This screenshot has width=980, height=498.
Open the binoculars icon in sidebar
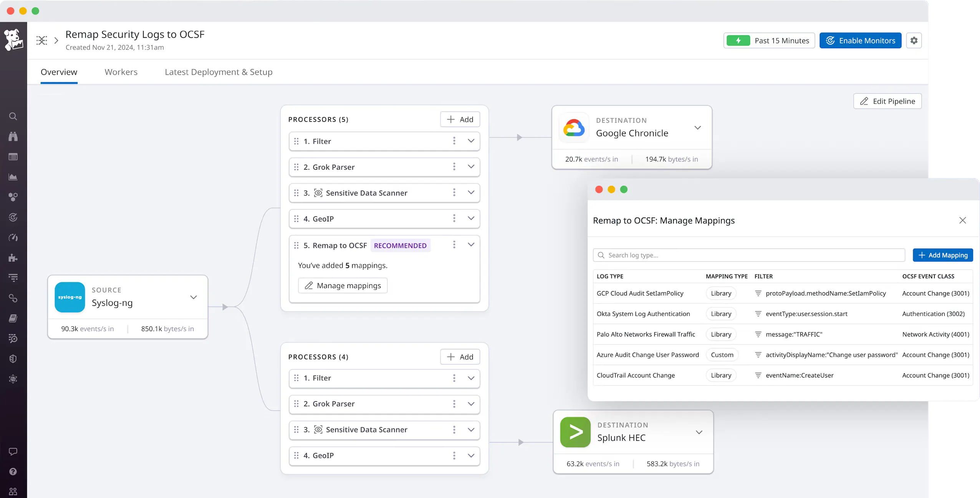tap(13, 137)
